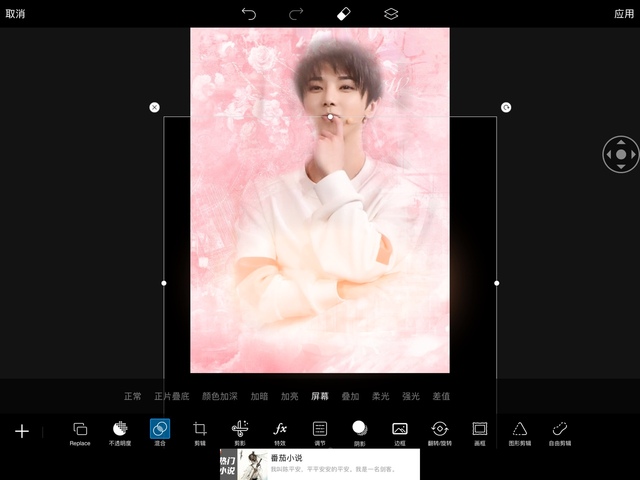640x480 pixels.
Task: Switch blend mode to 正常
Action: [132, 396]
